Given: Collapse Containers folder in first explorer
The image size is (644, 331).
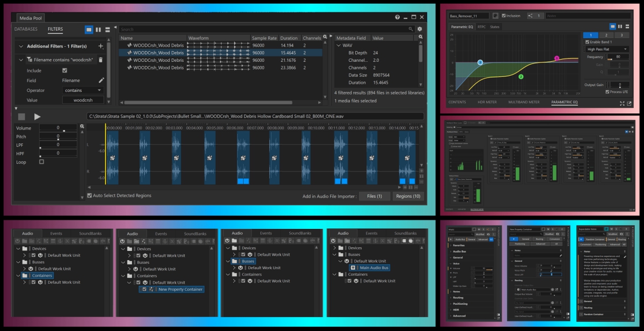Looking at the screenshot, I should 18,276.
